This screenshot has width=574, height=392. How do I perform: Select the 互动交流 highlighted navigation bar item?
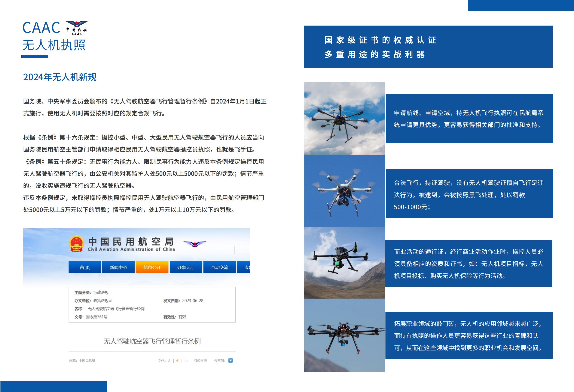219,267
